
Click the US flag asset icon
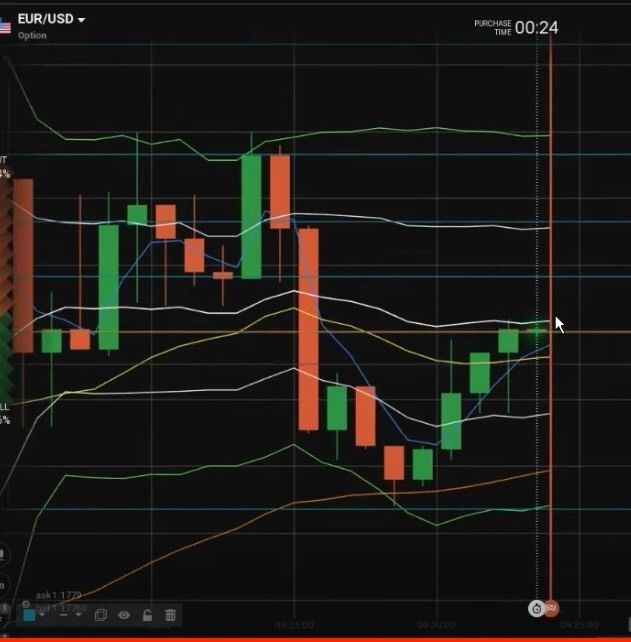pyautogui.click(x=5, y=27)
